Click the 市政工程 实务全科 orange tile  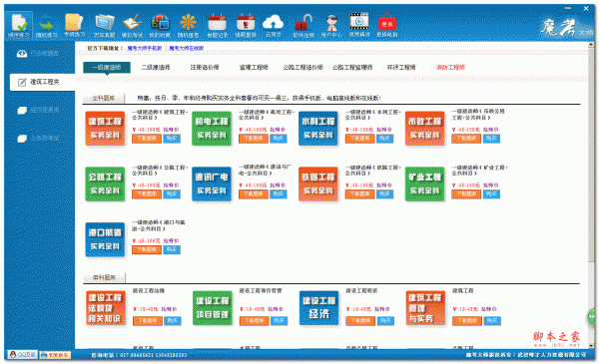(x=425, y=129)
